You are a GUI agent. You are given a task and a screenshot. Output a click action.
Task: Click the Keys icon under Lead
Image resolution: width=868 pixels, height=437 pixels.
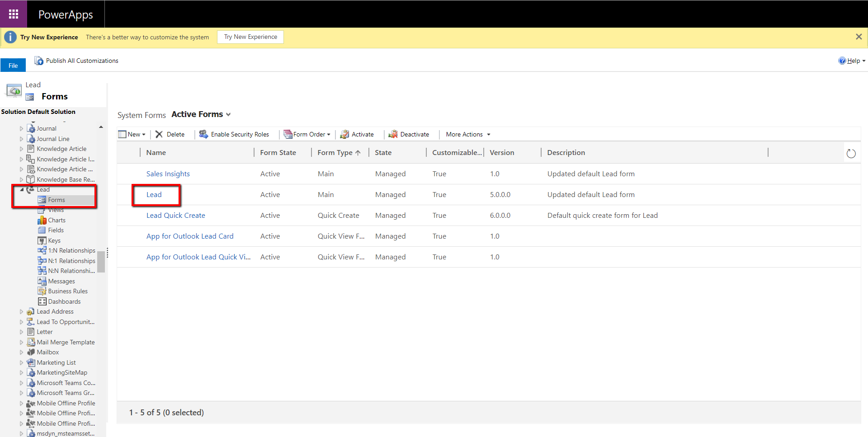[42, 240]
